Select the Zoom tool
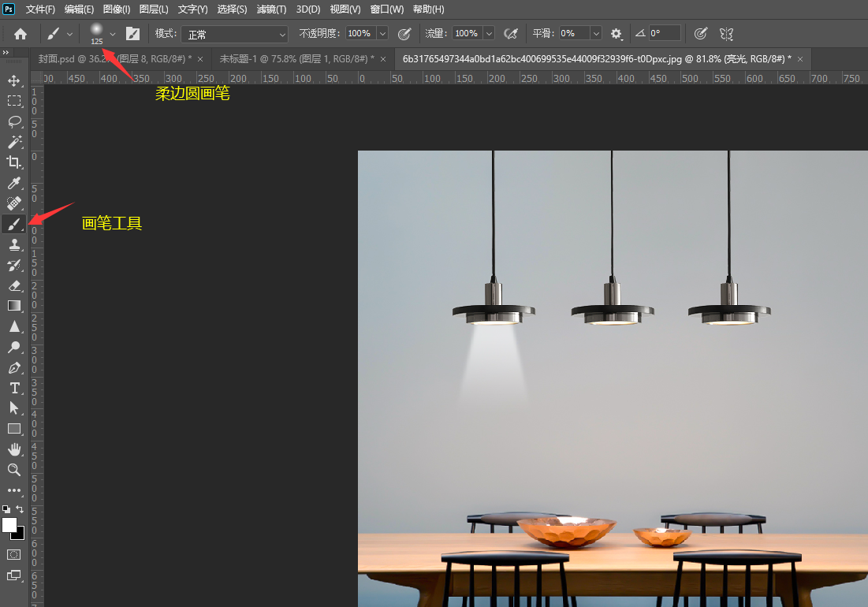The width and height of the screenshot is (868, 607). click(x=14, y=470)
